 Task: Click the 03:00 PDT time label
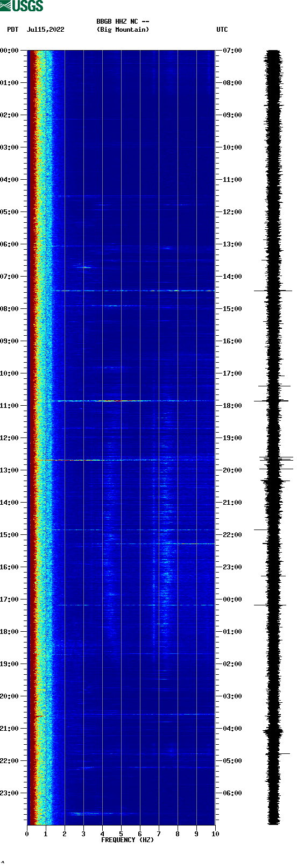pos(10,147)
